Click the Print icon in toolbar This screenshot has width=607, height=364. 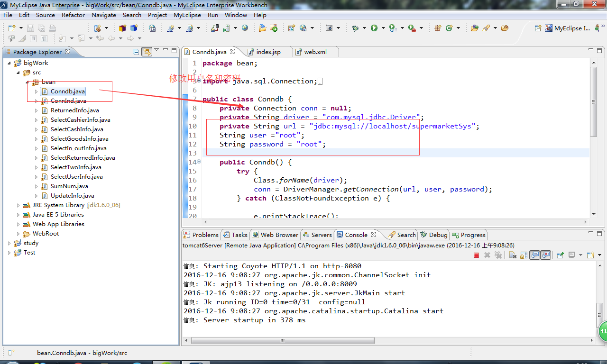[52, 28]
